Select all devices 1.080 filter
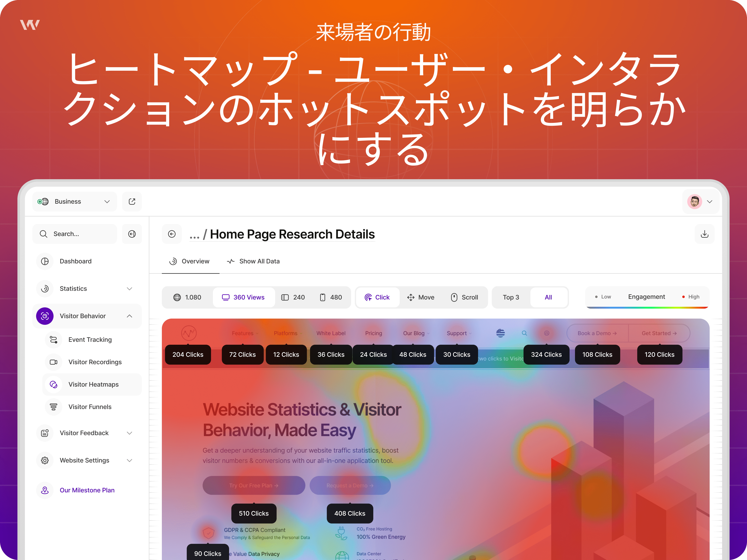This screenshot has width=747, height=560. pos(187,297)
